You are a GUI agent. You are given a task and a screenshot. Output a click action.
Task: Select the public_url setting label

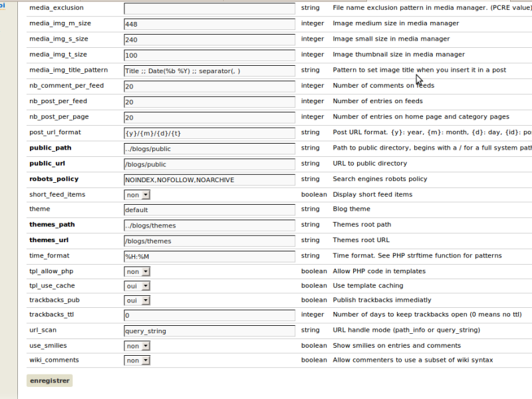47,164
